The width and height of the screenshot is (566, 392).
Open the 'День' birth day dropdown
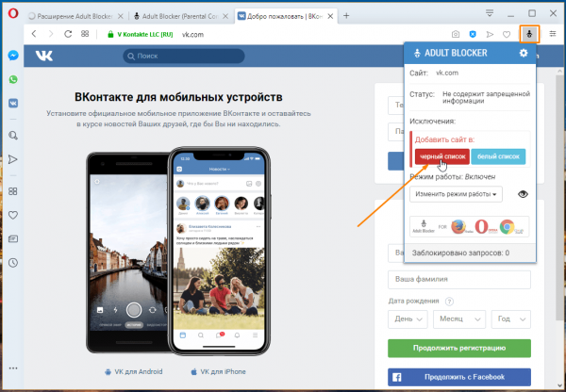point(408,319)
